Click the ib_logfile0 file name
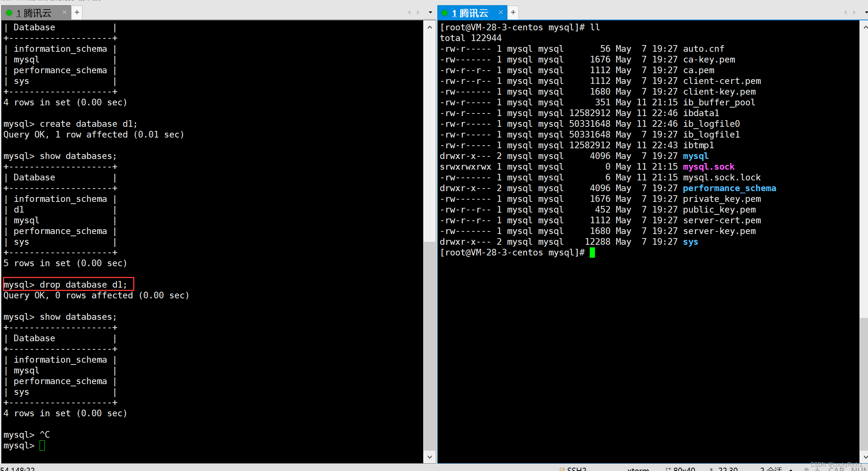Image resolution: width=868 pixels, height=471 pixels. tap(711, 124)
